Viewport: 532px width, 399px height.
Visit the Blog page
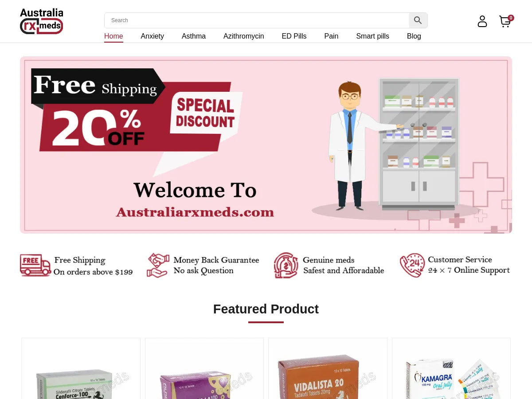[x=414, y=36]
